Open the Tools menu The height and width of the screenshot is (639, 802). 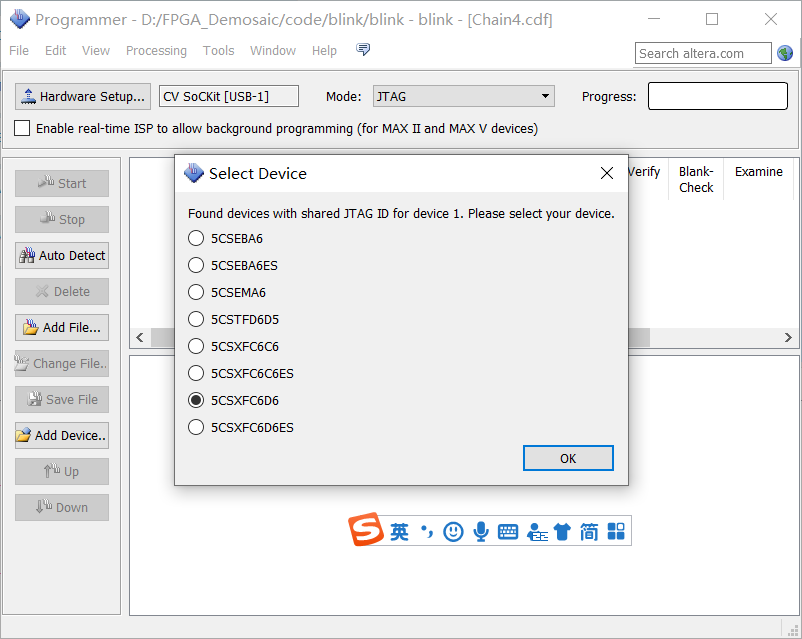point(218,50)
